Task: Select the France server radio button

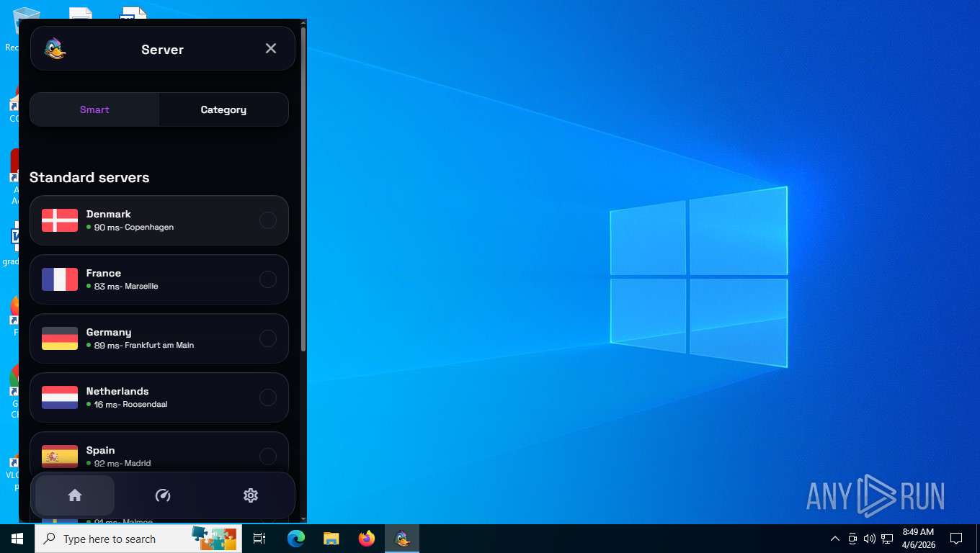Action: click(268, 279)
